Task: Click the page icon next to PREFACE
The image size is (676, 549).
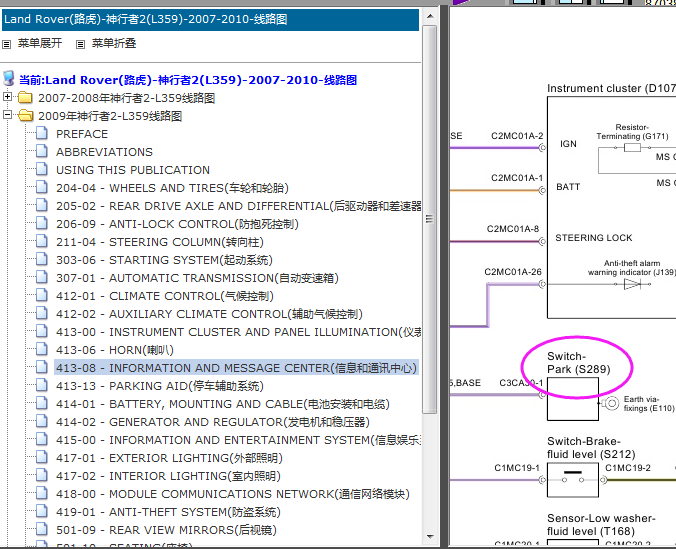Action: click(42, 133)
